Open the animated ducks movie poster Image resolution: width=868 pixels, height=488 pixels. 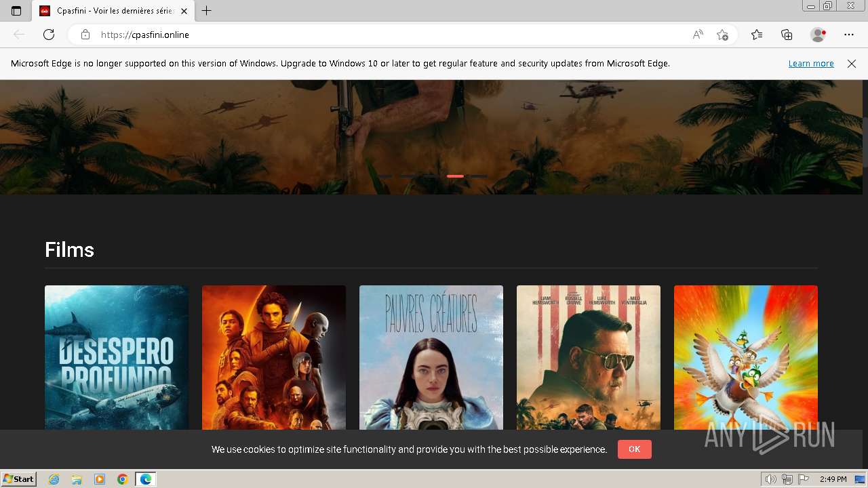click(x=746, y=357)
